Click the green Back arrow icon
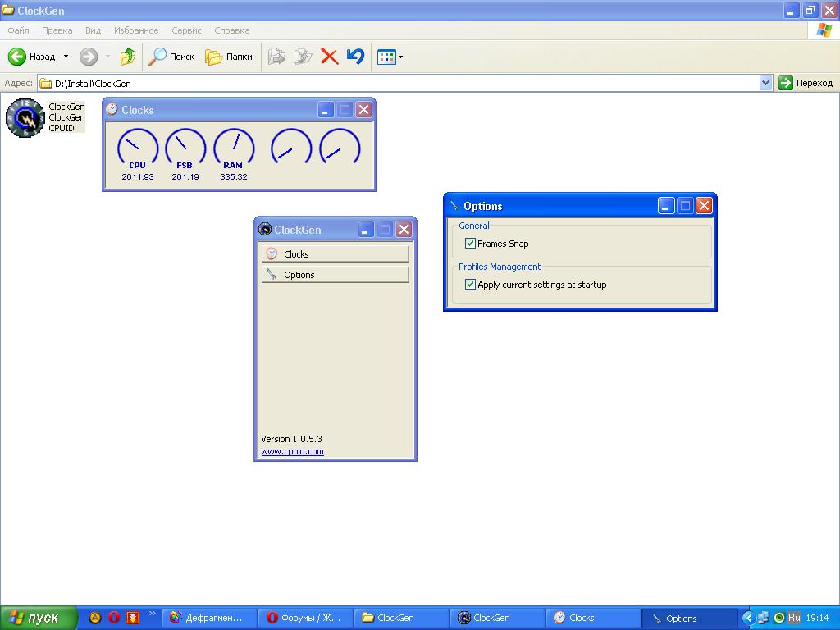The width and height of the screenshot is (840, 630). click(16, 57)
